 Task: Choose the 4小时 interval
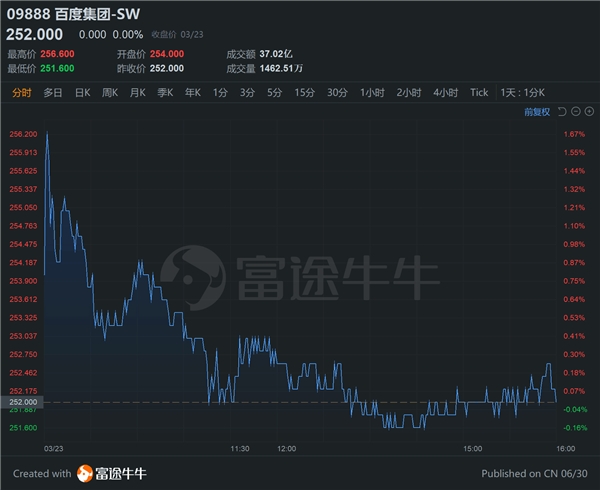pyautogui.click(x=446, y=93)
